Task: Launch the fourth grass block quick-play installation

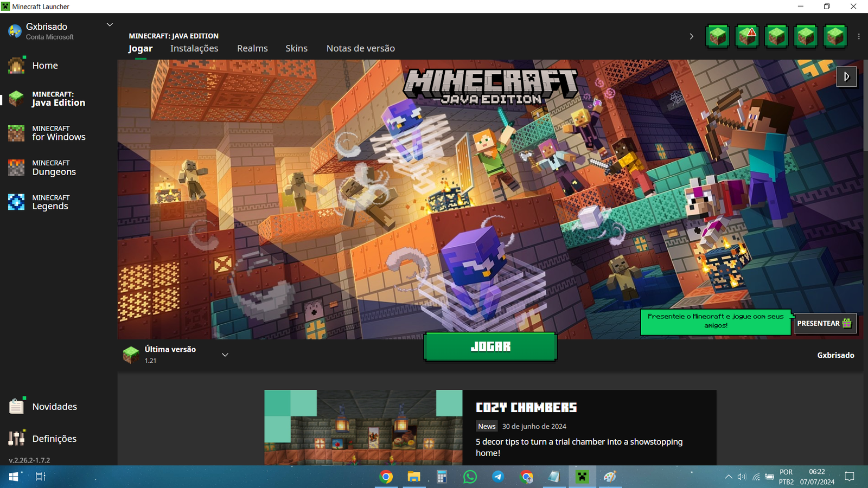Action: click(x=806, y=36)
